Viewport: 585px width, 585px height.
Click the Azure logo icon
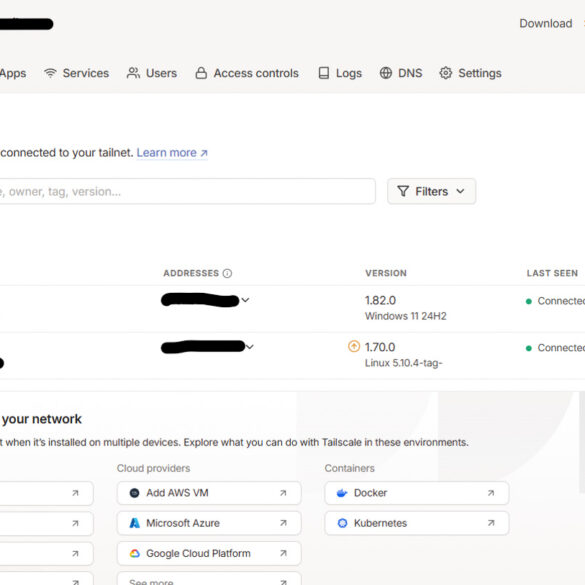(134, 523)
